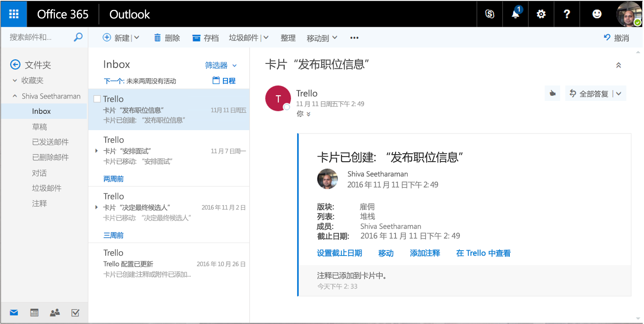
Task: Expand the 安排面试 conversation thread
Action: pos(97,151)
